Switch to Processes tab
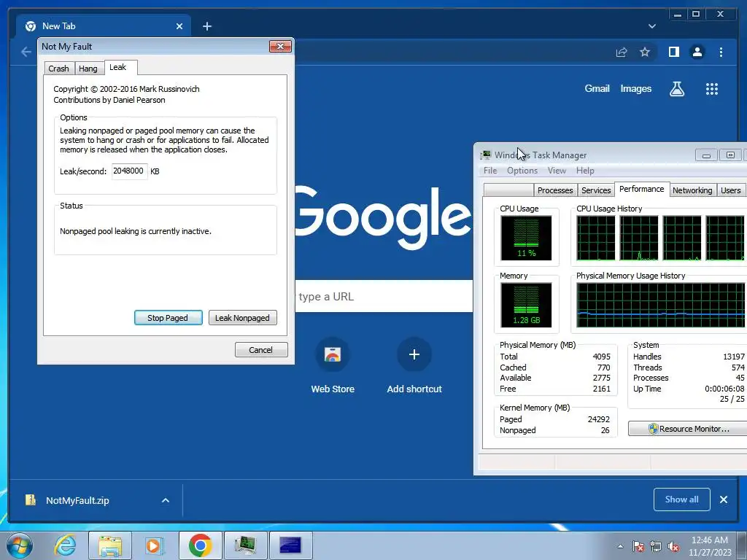747x560 pixels. coord(555,190)
